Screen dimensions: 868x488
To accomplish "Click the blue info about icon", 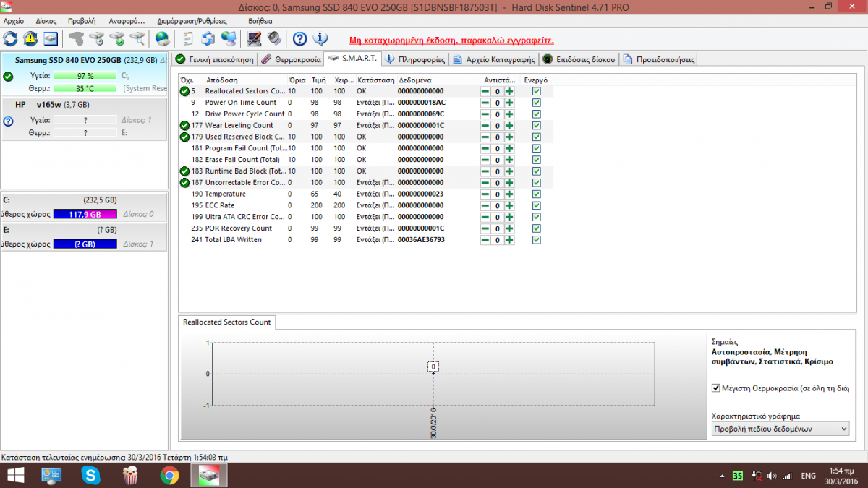I will (320, 39).
